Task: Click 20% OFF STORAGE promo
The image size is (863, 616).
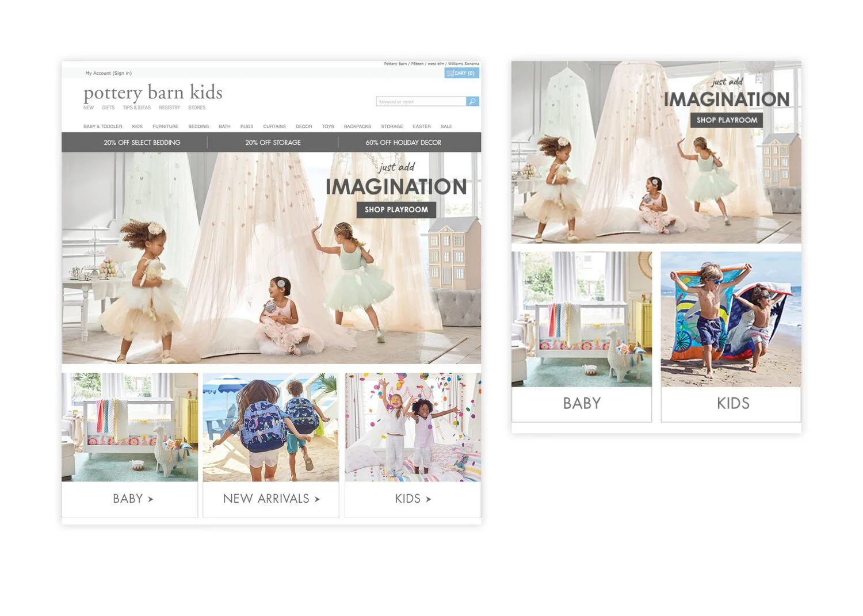Action: coord(273,143)
